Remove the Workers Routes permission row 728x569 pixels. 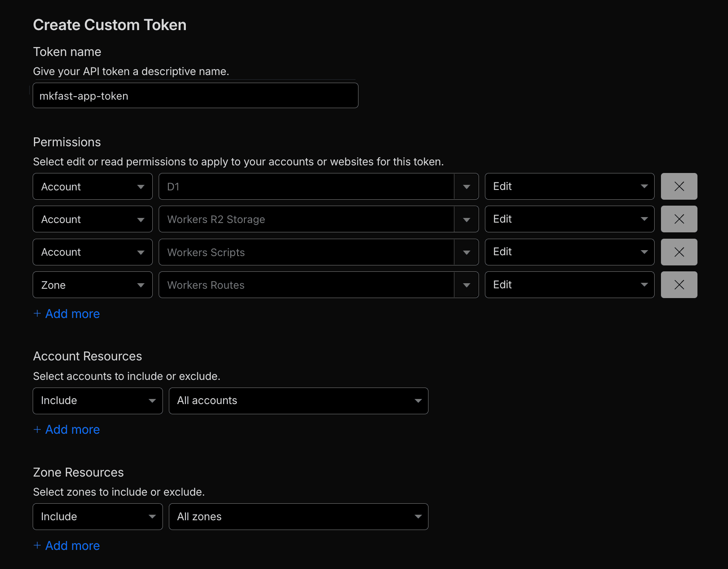click(x=679, y=285)
